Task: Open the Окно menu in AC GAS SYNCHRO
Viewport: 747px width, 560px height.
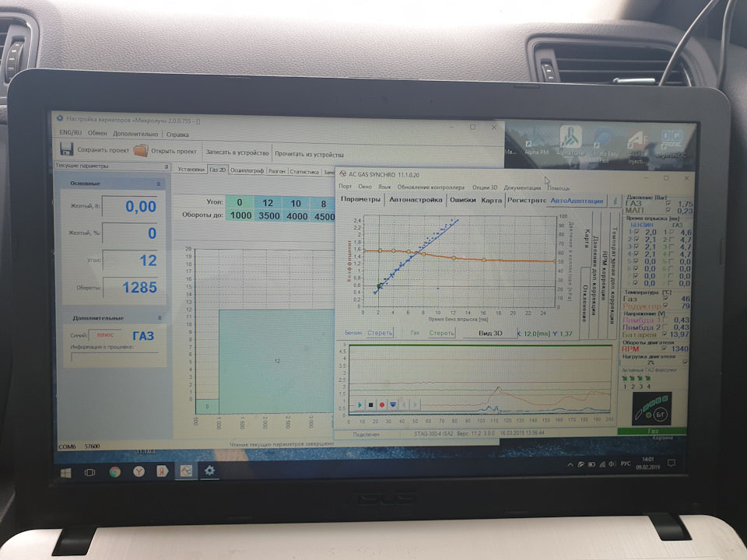Action: pos(365,187)
